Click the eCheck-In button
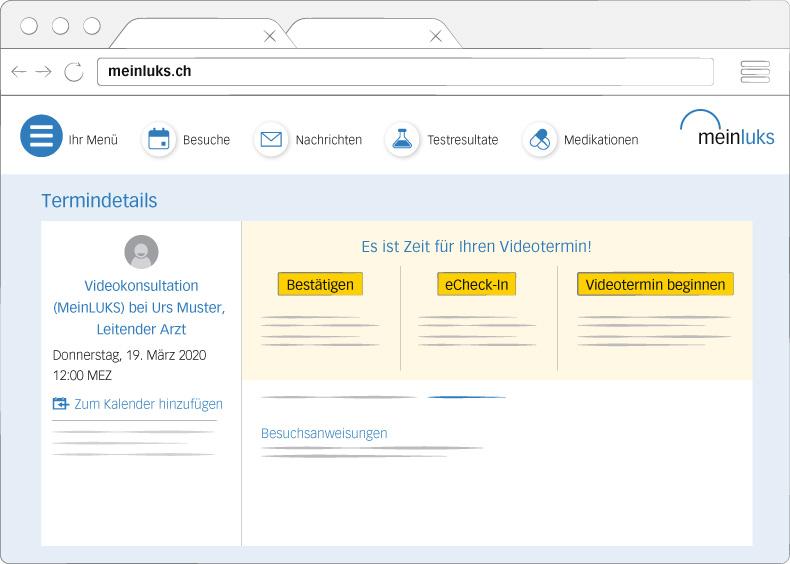Image resolution: width=790 pixels, height=564 pixels. pos(477,284)
